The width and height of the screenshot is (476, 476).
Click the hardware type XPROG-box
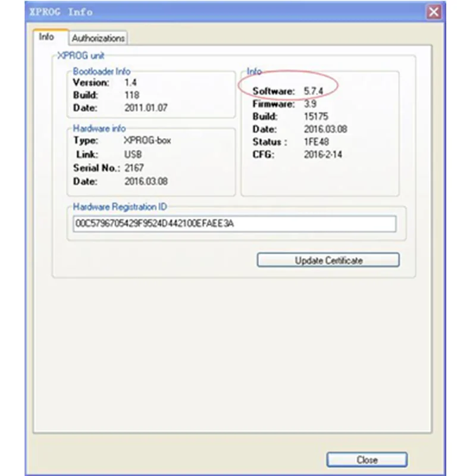(148, 140)
